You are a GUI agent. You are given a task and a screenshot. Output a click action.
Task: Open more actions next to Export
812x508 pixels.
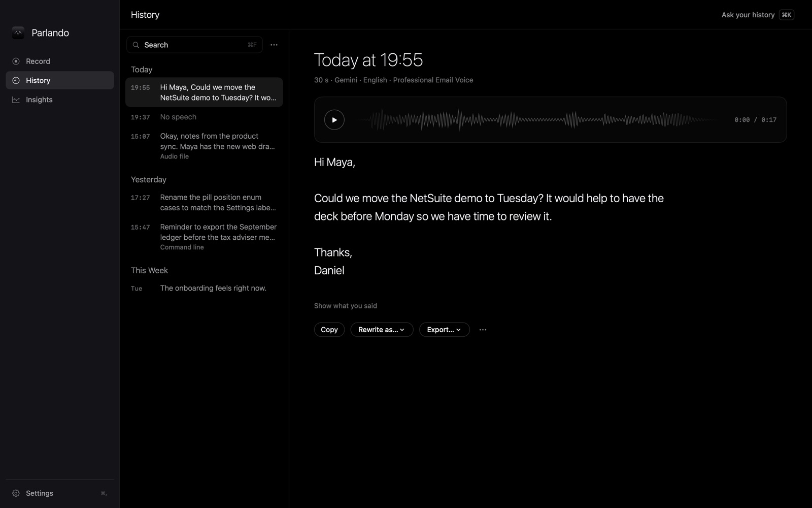[x=483, y=330]
